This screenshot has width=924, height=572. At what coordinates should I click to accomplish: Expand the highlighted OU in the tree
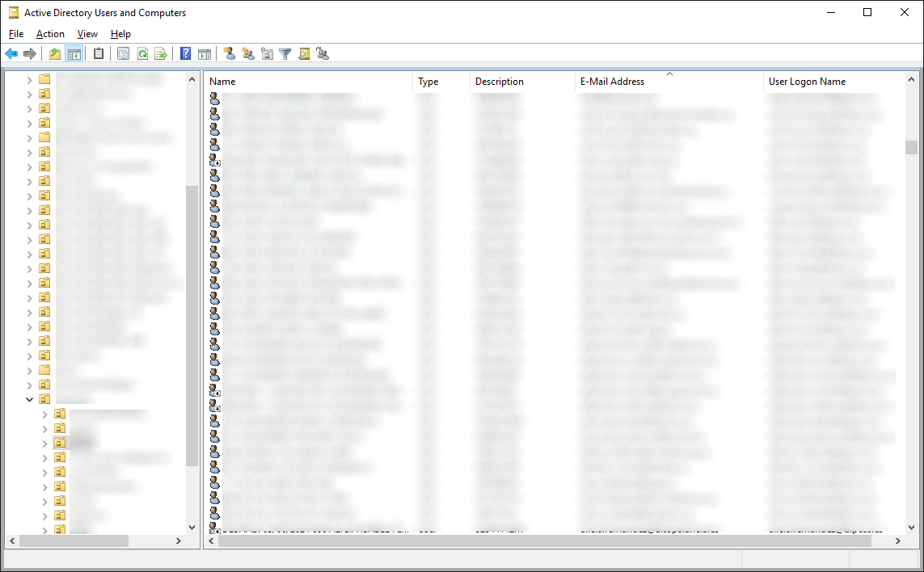pos(44,443)
